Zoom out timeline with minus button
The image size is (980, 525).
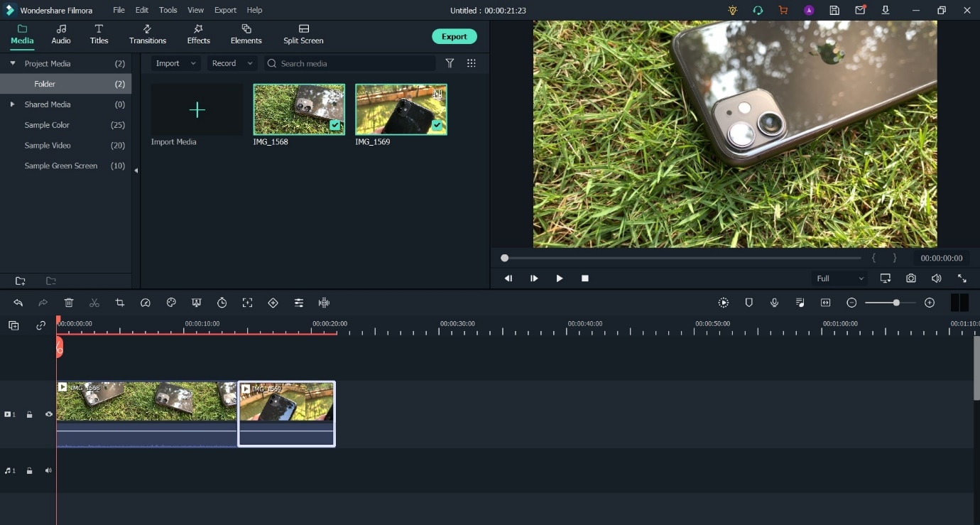pos(851,303)
